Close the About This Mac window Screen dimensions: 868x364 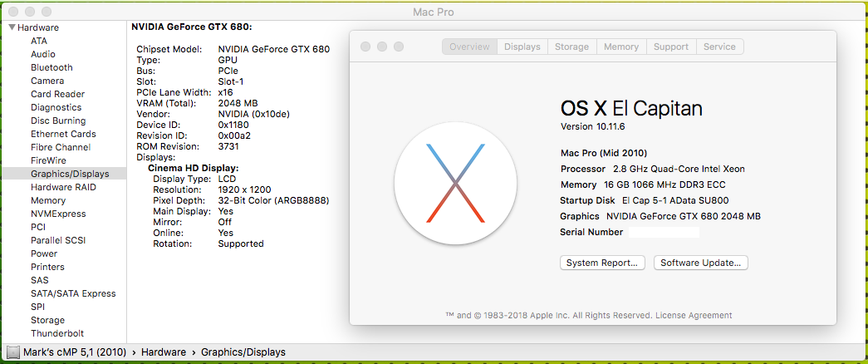tap(365, 47)
